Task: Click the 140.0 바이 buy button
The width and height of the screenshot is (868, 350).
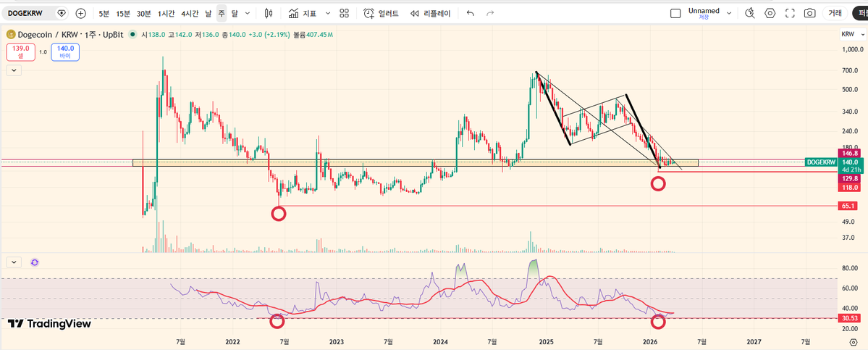Action: coord(65,53)
